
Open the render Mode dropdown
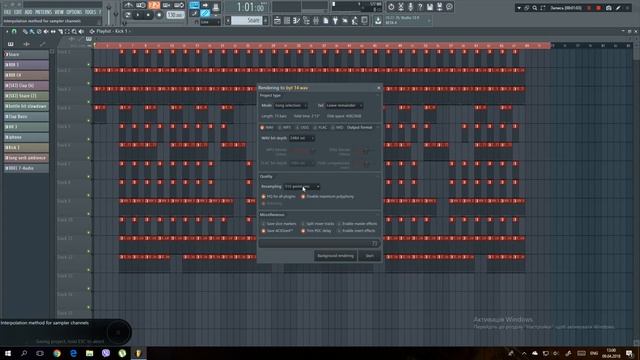291,105
